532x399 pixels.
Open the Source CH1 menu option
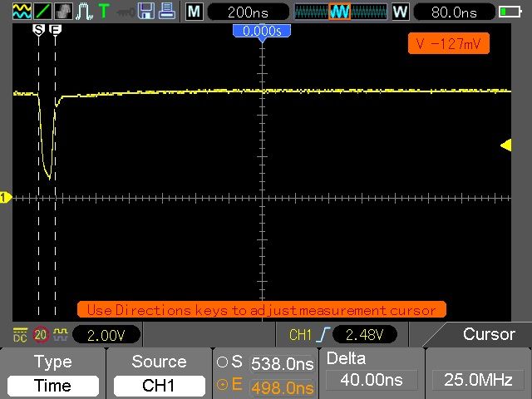[159, 373]
